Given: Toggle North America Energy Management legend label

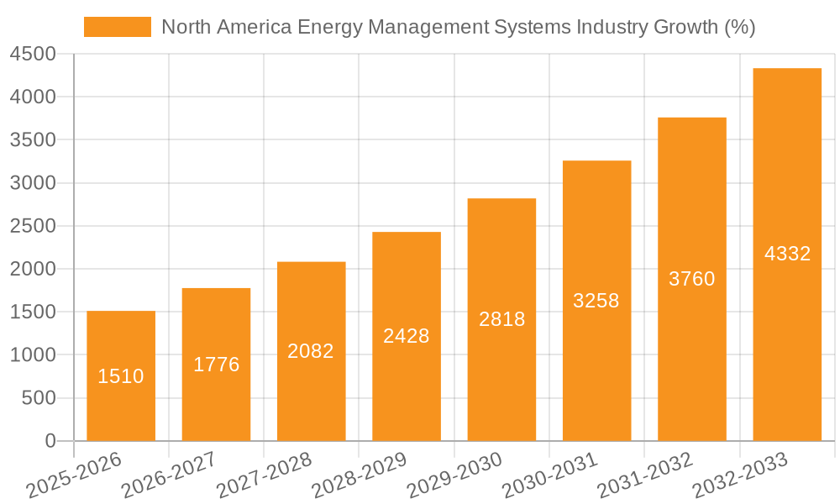Looking at the screenshot, I should coord(458,27).
